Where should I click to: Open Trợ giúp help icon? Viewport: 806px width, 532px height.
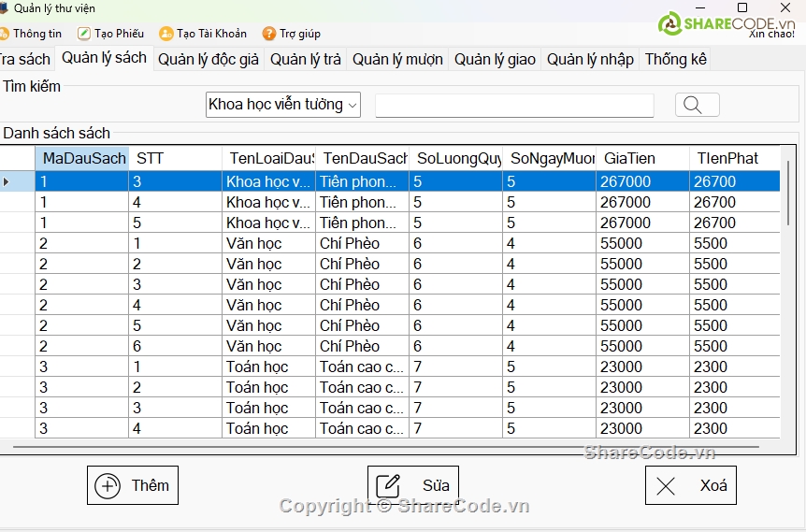click(269, 34)
